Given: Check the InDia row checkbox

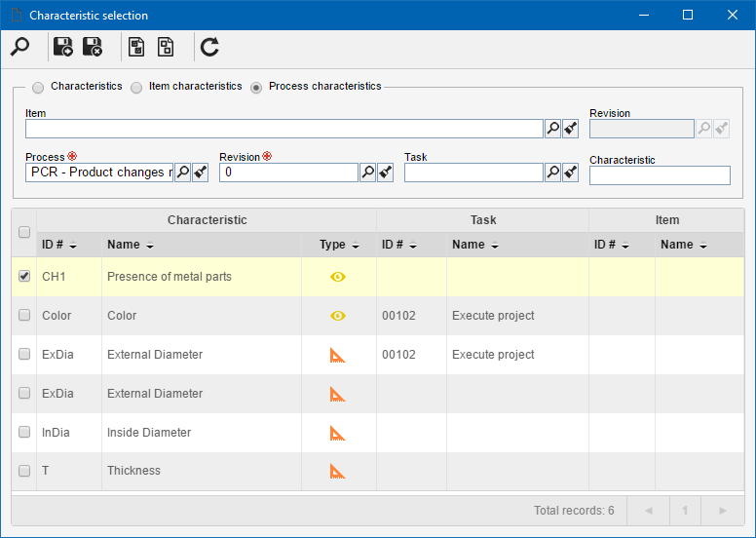Looking at the screenshot, I should 24,432.
